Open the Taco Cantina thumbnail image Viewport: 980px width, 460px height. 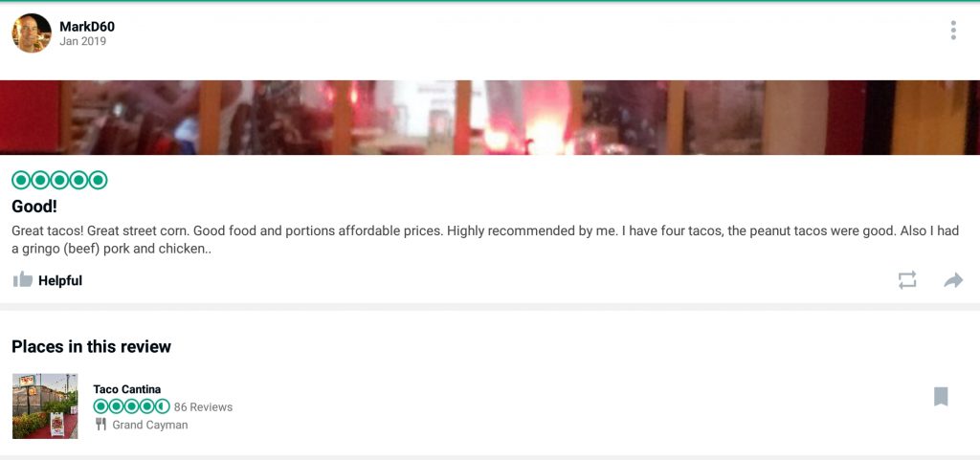click(x=45, y=406)
